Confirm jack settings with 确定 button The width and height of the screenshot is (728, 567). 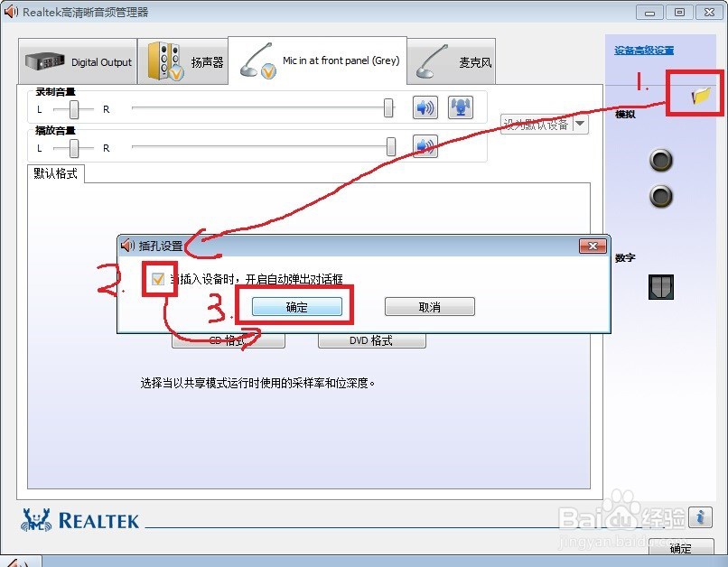(296, 307)
